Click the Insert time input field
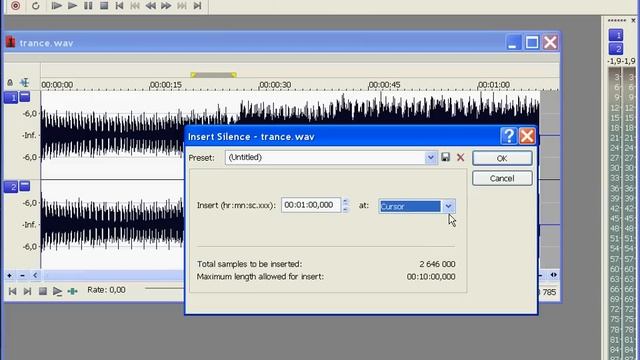 [x=311, y=205]
